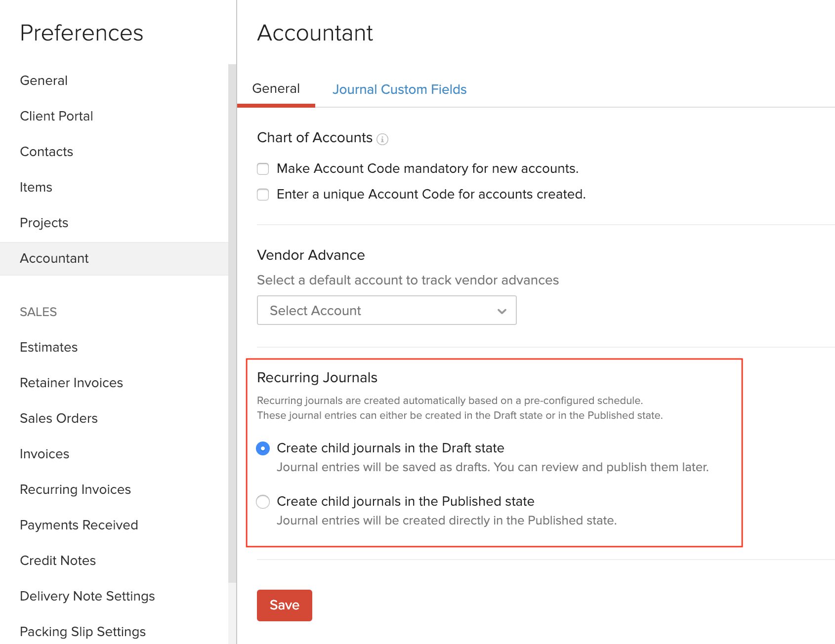The width and height of the screenshot is (835, 644).
Task: Select Create child journals in Draft state
Action: tap(263, 448)
